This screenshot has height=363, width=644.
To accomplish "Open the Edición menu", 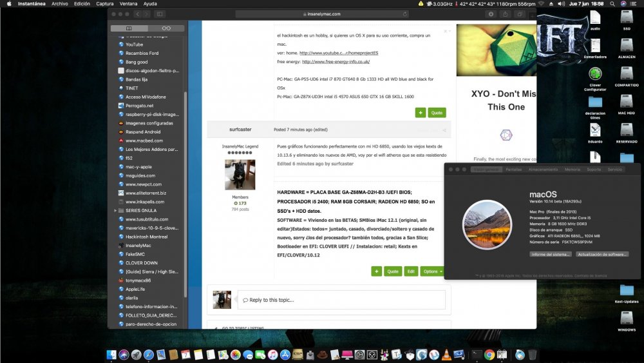I will point(82,4).
